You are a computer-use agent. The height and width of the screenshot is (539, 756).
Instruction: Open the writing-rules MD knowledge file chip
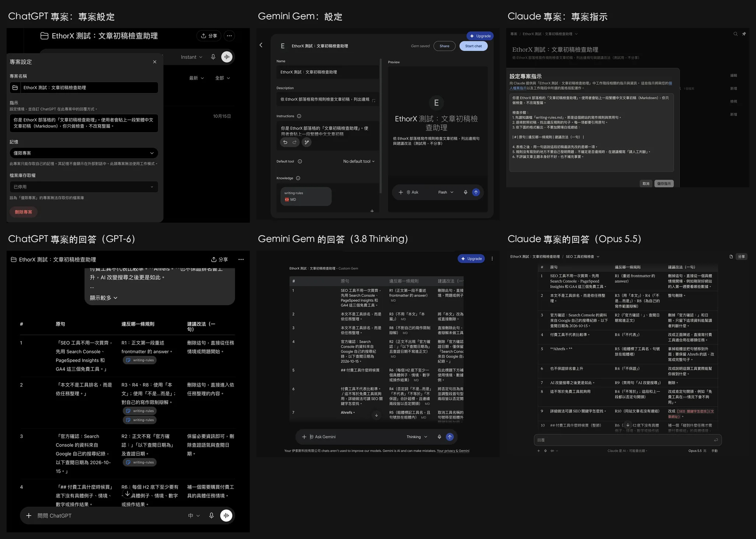306,196
